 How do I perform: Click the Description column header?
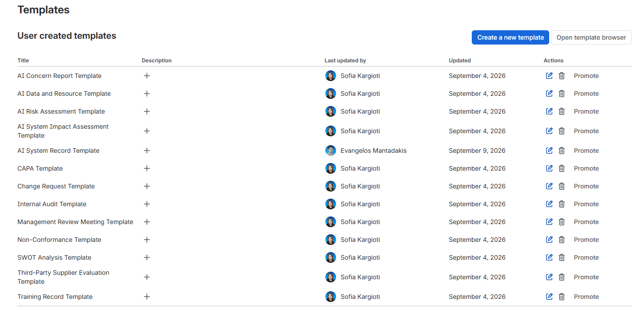coord(157,61)
